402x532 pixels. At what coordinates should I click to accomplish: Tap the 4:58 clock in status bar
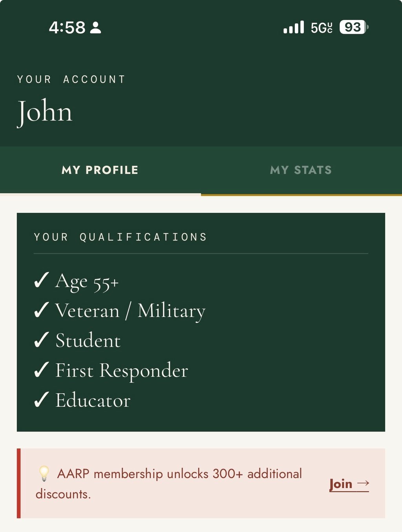pos(67,27)
